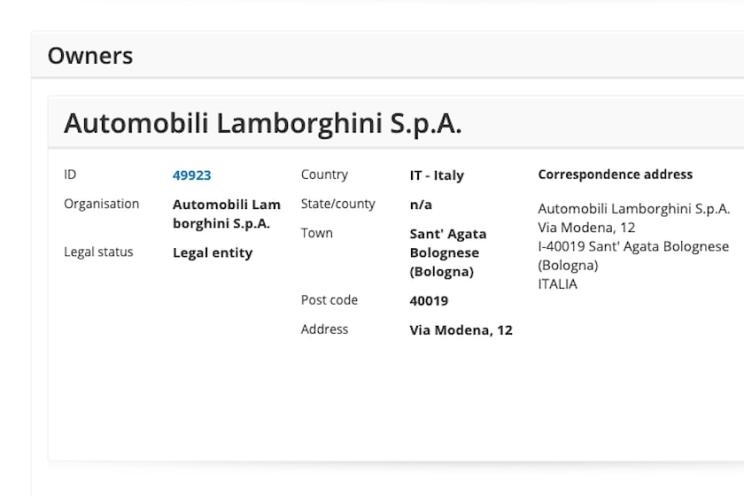The height and width of the screenshot is (496, 744).
Task: Click the ID field label
Action: point(70,175)
